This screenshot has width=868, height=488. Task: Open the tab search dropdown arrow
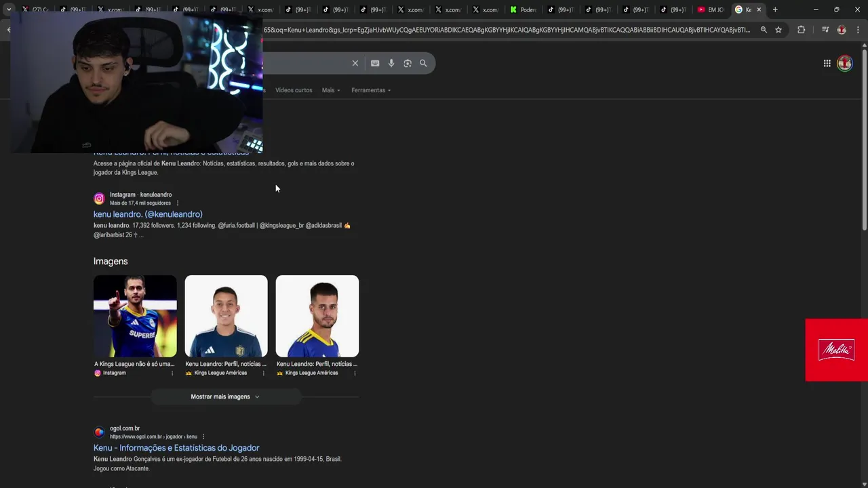pyautogui.click(x=9, y=9)
